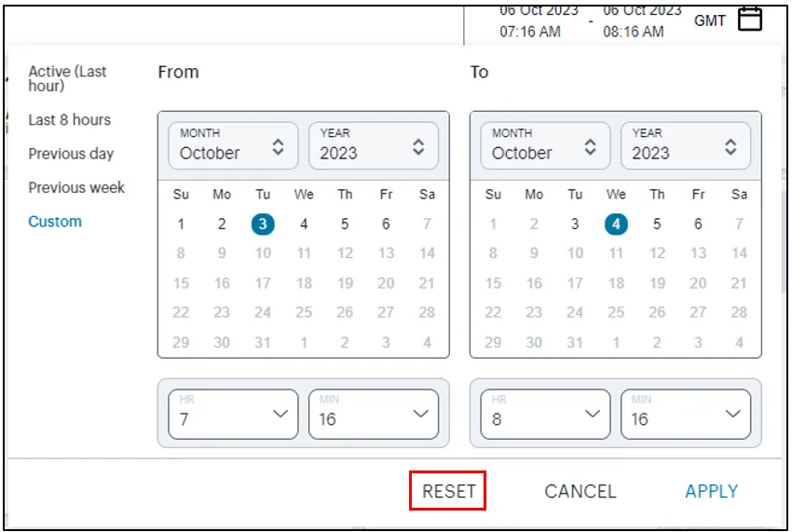
Task: Pick day 4 in From calendar first row
Action: 304,224
